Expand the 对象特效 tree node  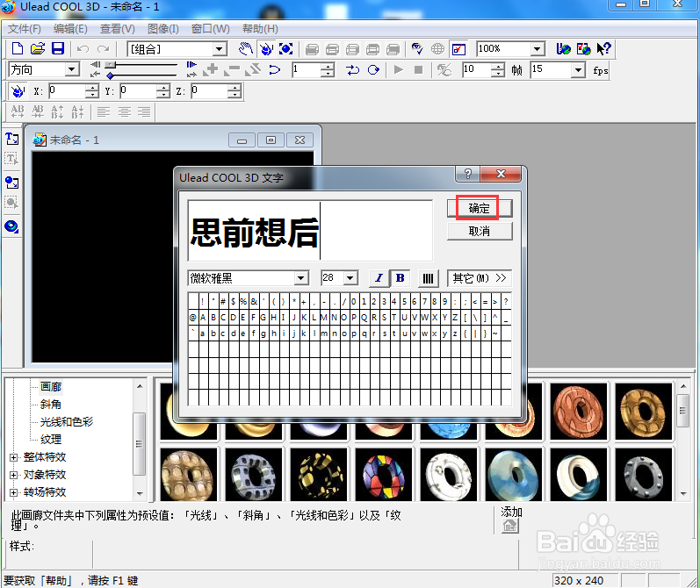(x=14, y=475)
